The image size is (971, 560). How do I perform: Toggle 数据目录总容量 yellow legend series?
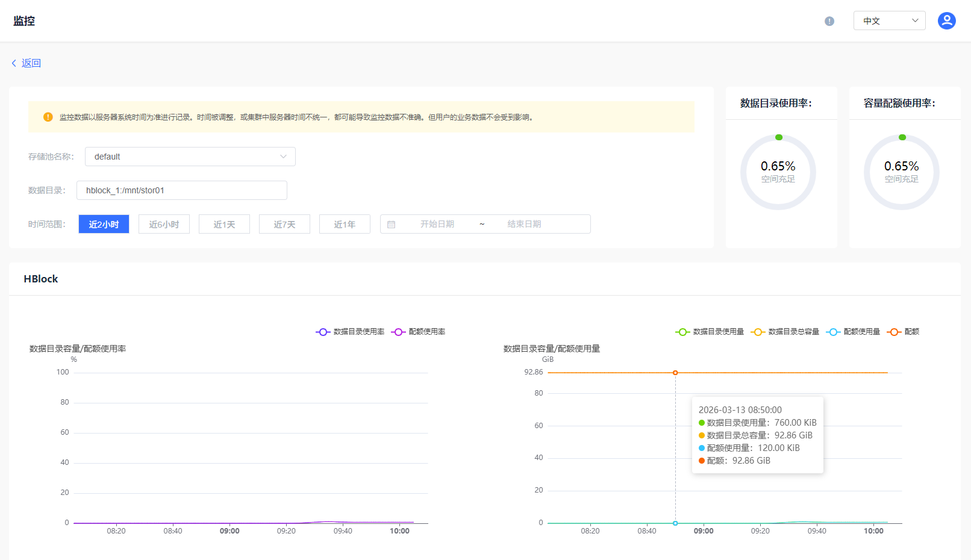click(x=785, y=332)
